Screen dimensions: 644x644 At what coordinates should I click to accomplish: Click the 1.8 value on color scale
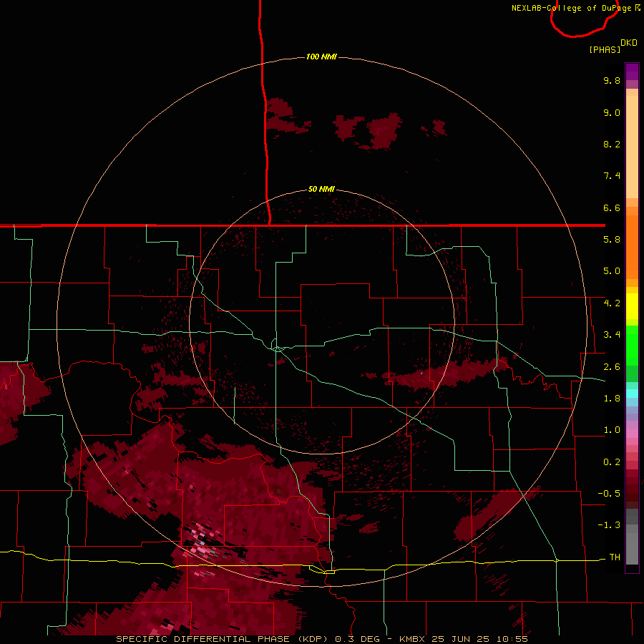point(612,399)
